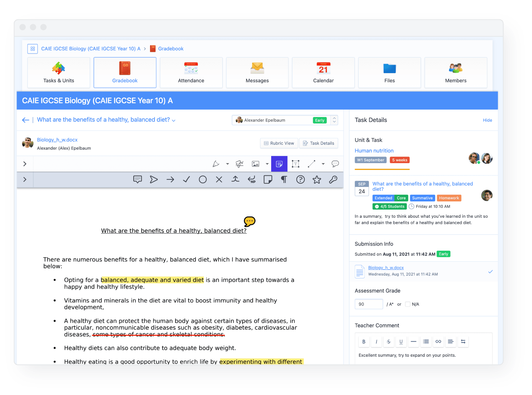532x395 pixels.
Task: Open the comments speech bubble tool
Action: pos(335,164)
